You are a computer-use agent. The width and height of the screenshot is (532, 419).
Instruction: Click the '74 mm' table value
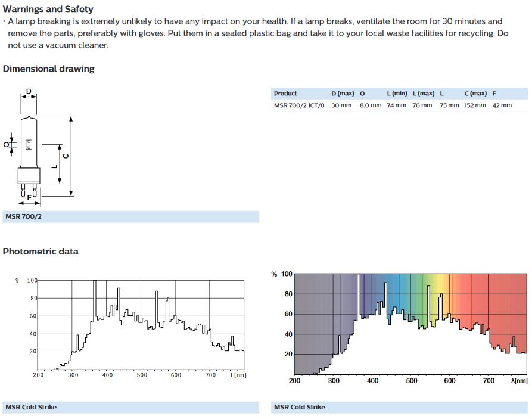pyautogui.click(x=396, y=105)
